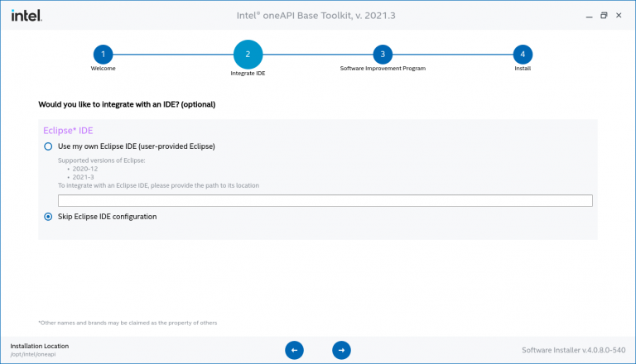Image resolution: width=636 pixels, height=364 pixels.
Task: Proceed with the right arrow button
Action: click(341, 350)
